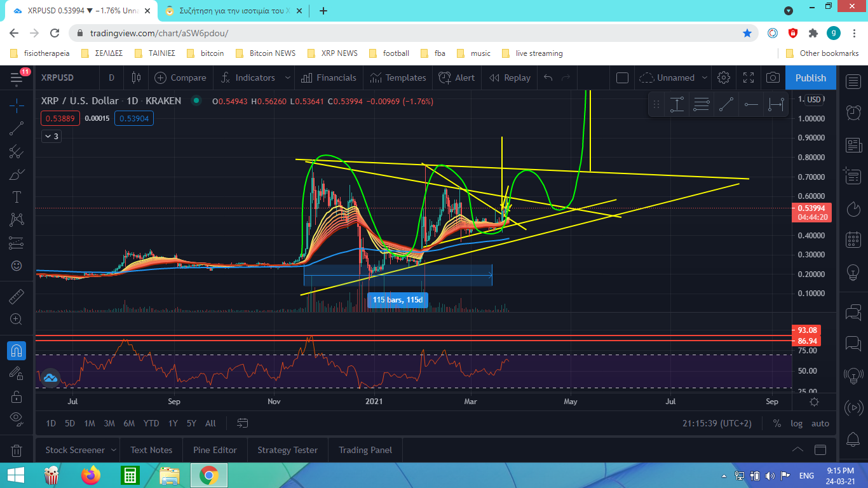Open the chart settings gear

click(723, 78)
